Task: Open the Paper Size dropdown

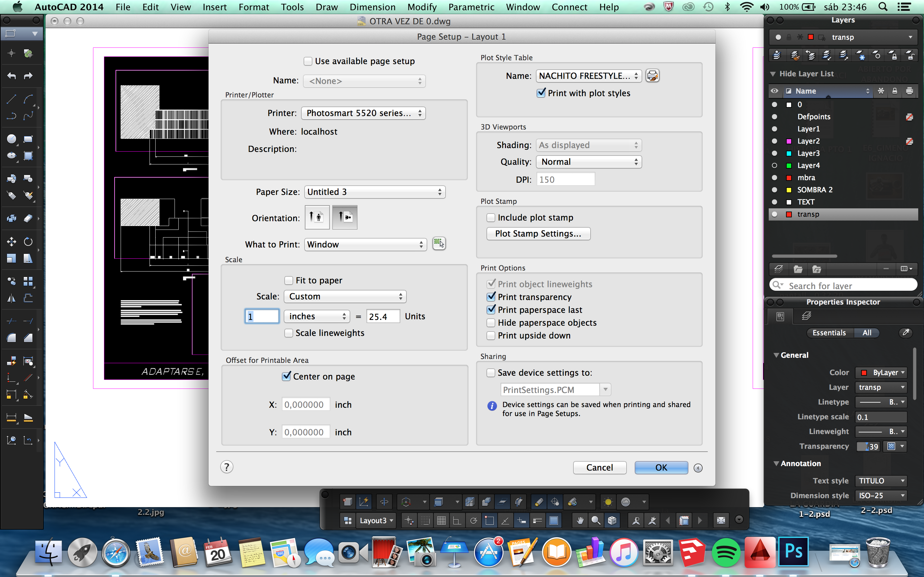Action: (x=374, y=192)
